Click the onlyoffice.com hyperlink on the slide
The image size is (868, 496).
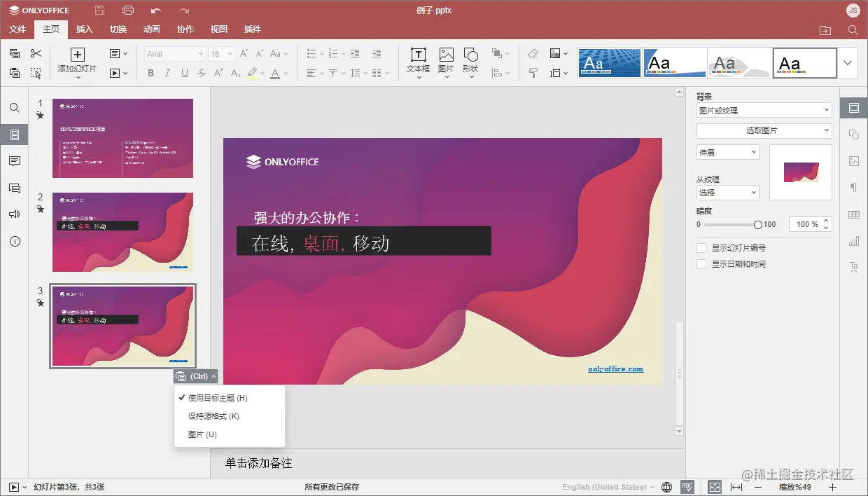615,368
